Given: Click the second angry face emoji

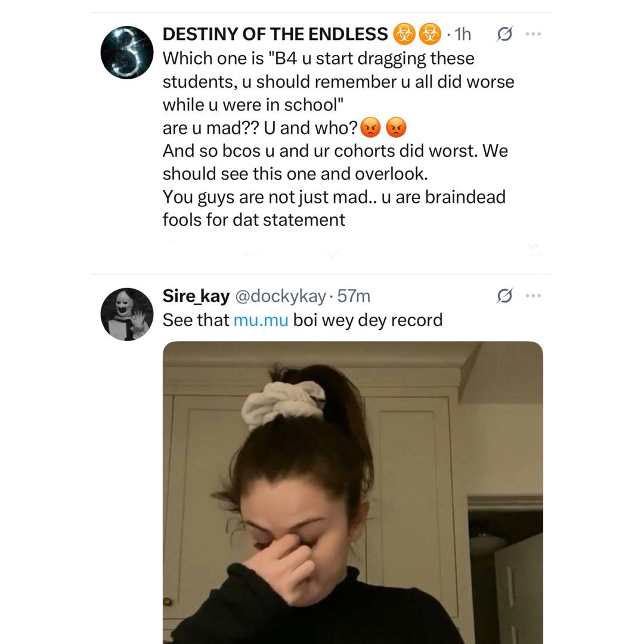Looking at the screenshot, I should [397, 128].
